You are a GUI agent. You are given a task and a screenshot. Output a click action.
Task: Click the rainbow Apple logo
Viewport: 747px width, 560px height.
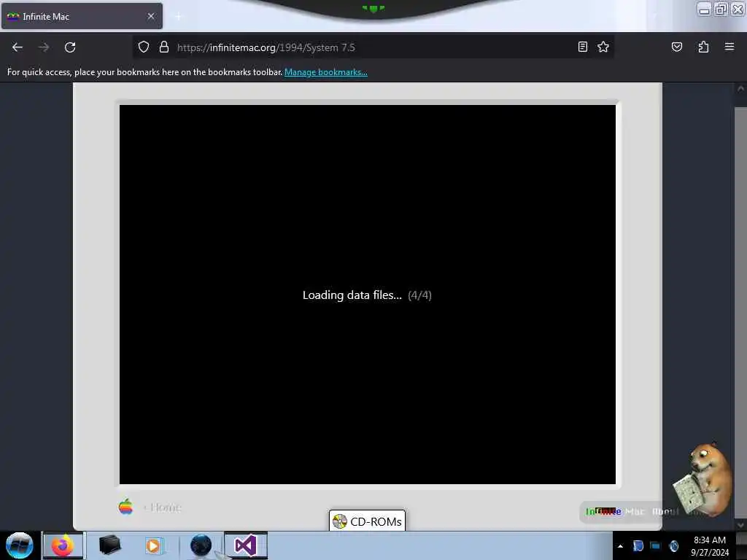(125, 507)
